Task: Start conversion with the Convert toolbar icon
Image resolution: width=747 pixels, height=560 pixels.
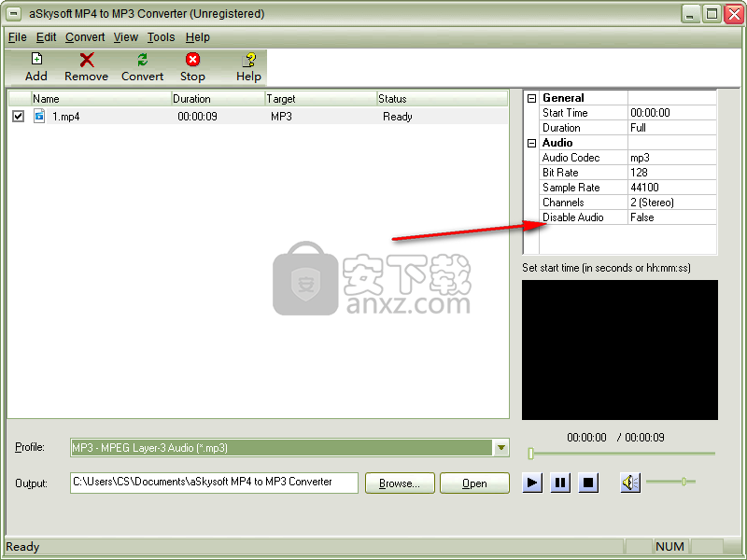Action: [143, 60]
